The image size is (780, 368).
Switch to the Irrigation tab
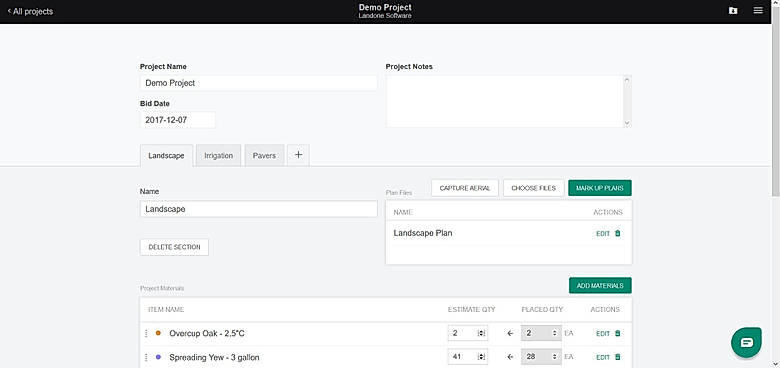(218, 156)
